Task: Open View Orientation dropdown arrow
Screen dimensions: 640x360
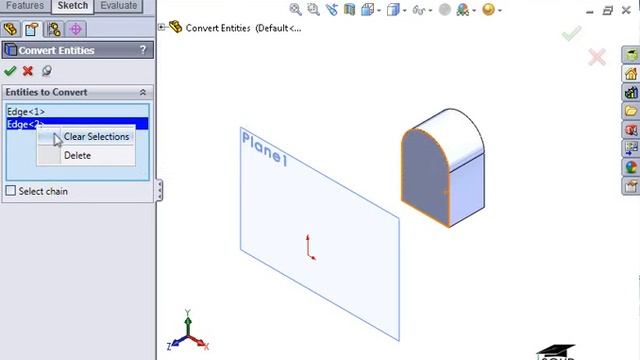Action: [x=379, y=10]
